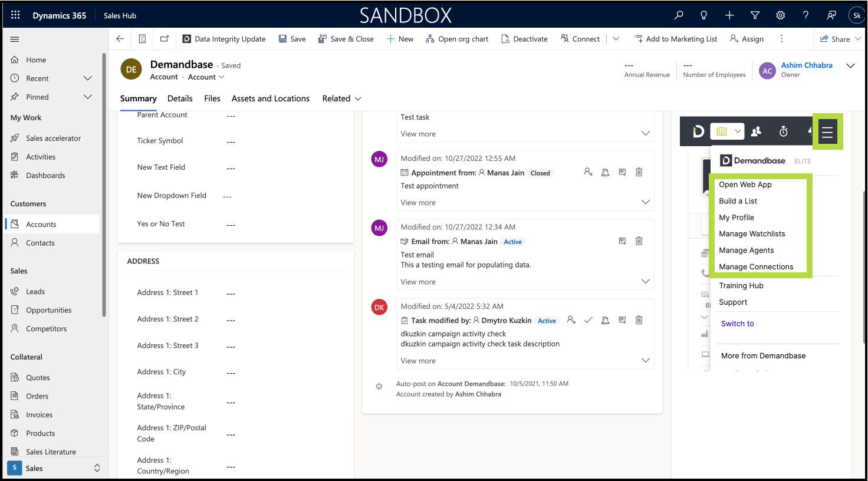Image resolution: width=868 pixels, height=481 pixels.
Task: Click the search magnifier in the top bar
Action: 679,15
